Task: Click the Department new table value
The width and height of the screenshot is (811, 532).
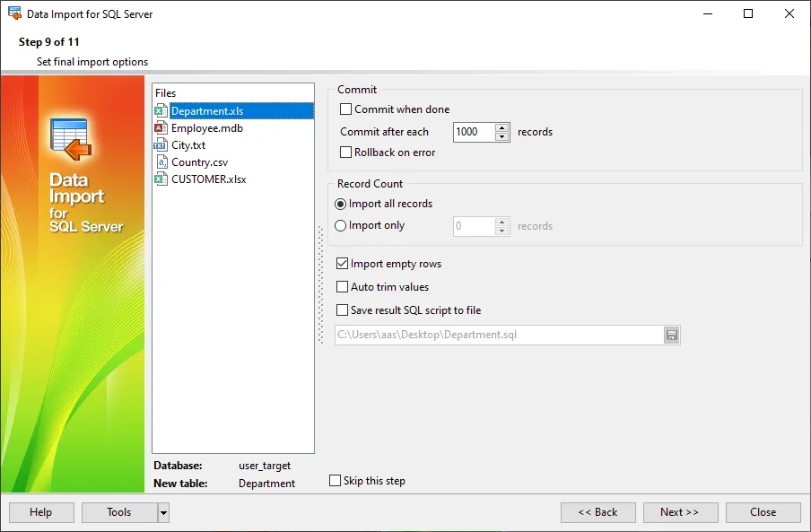Action: [x=266, y=484]
